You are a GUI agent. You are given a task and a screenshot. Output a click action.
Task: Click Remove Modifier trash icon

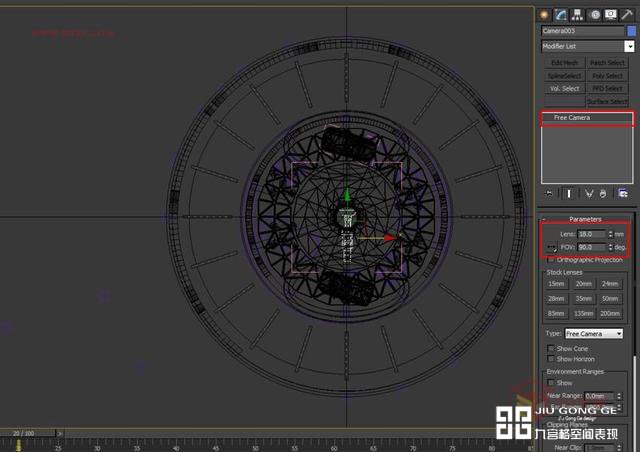[605, 193]
